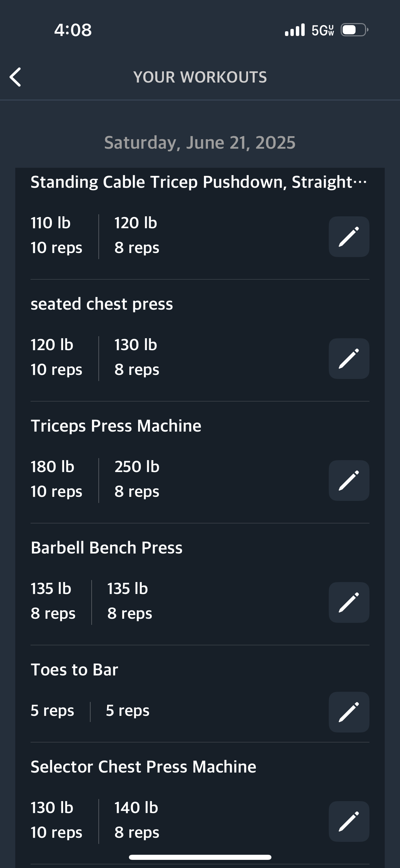Viewport: 400px width, 868px height.
Task: Tap the Saturday, June 21, 2025 date
Action: click(200, 143)
